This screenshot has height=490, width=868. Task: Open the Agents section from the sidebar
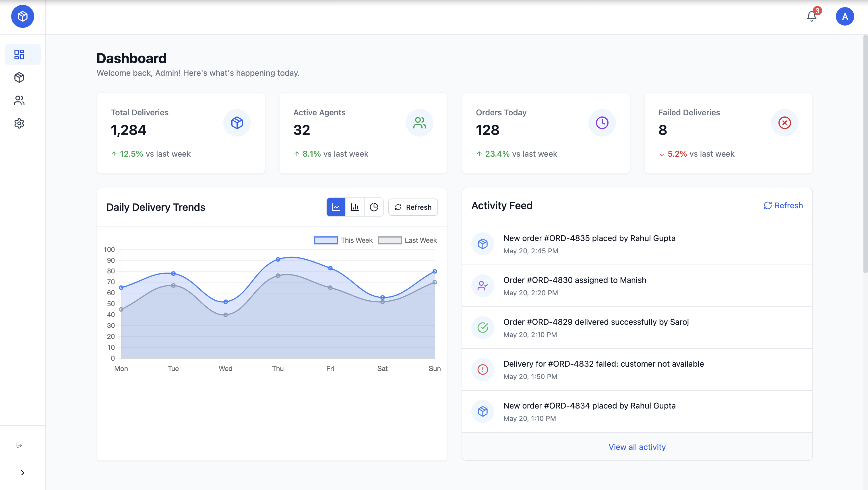(x=19, y=100)
